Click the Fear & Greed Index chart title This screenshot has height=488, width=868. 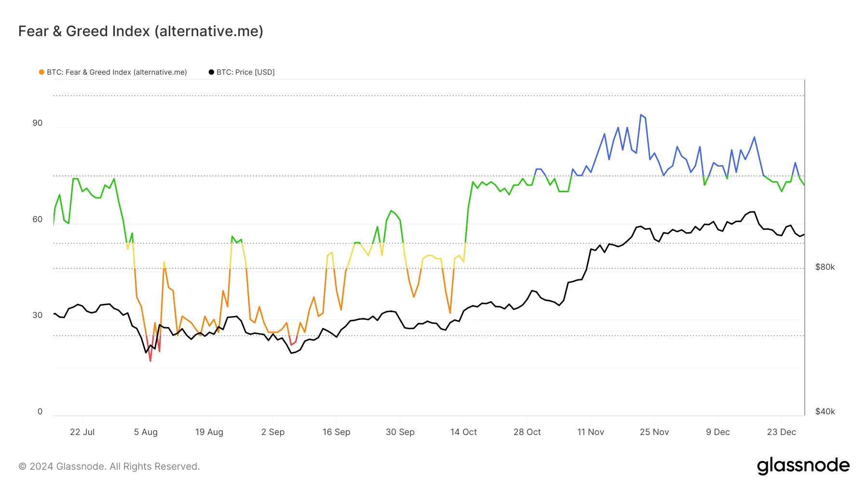(x=141, y=31)
